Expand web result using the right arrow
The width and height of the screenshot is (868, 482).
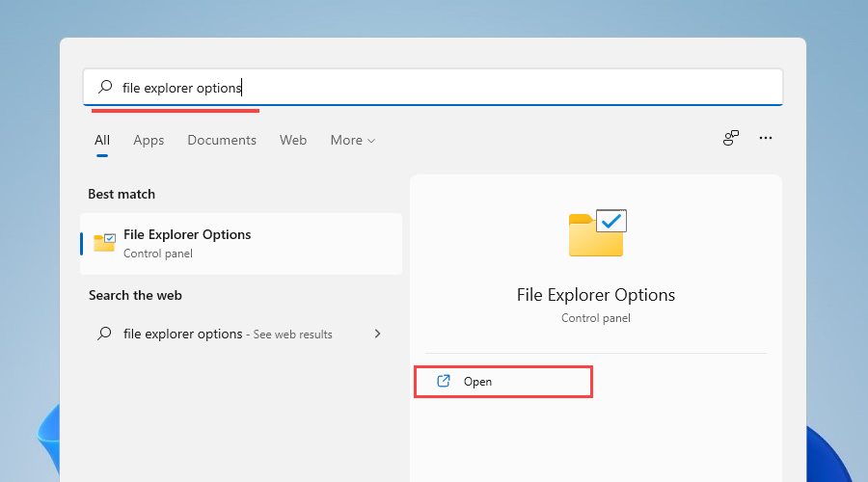point(377,335)
